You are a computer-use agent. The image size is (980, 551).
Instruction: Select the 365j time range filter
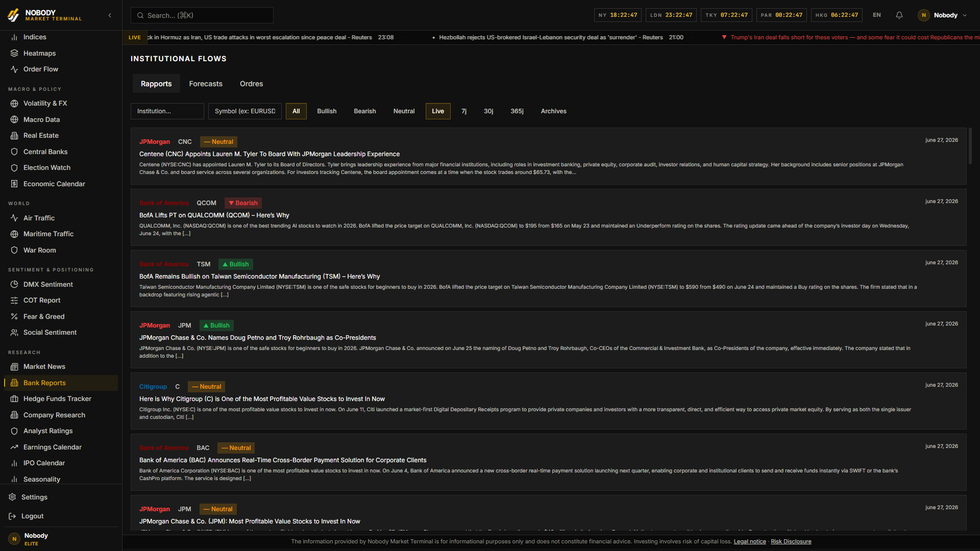click(x=517, y=111)
